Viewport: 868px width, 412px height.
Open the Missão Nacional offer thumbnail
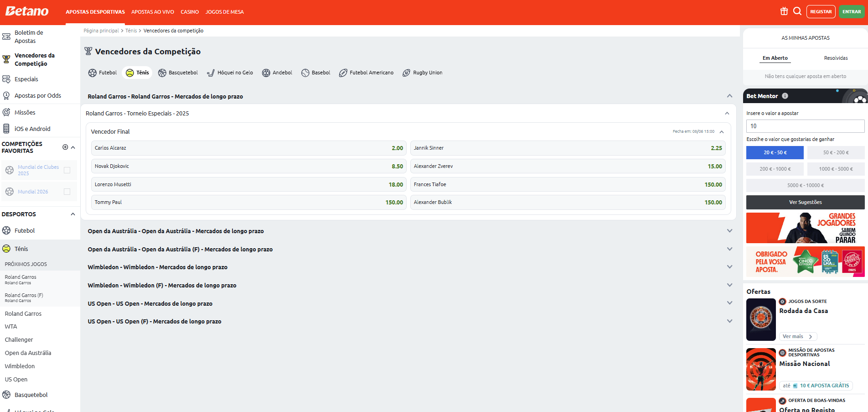click(761, 369)
